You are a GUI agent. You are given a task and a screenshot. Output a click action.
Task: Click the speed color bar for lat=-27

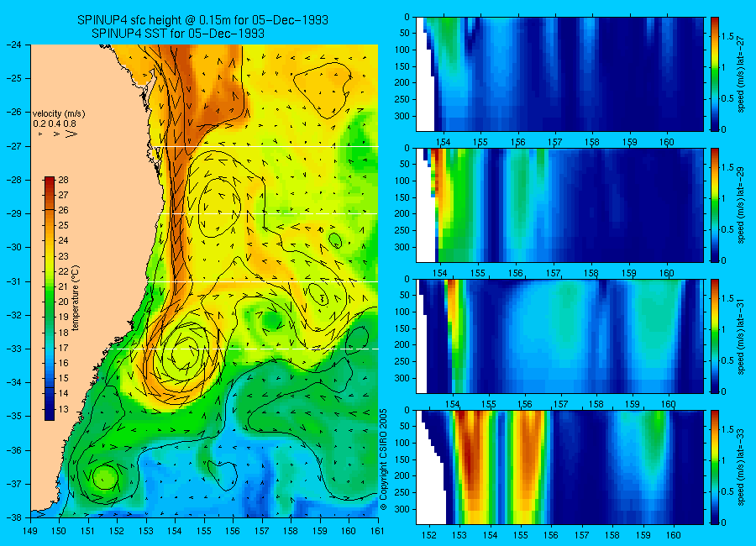coord(714,74)
